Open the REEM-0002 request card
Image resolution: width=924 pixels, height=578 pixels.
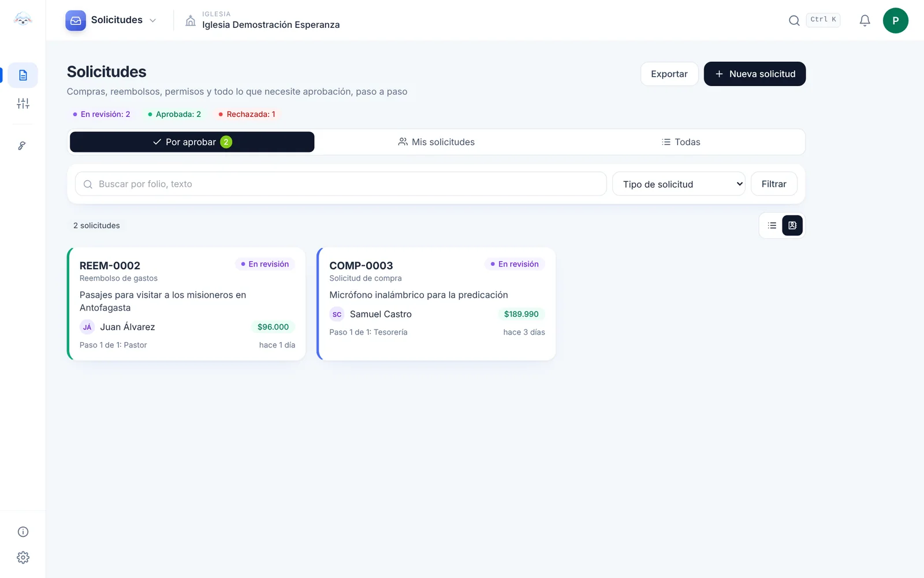(187, 304)
